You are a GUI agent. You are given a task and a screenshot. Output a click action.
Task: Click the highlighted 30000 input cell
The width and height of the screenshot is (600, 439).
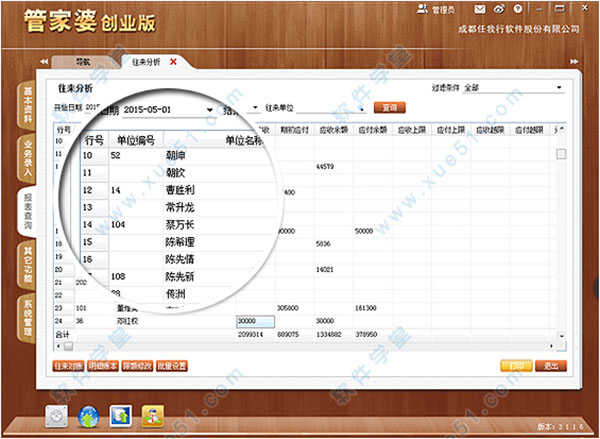(255, 321)
